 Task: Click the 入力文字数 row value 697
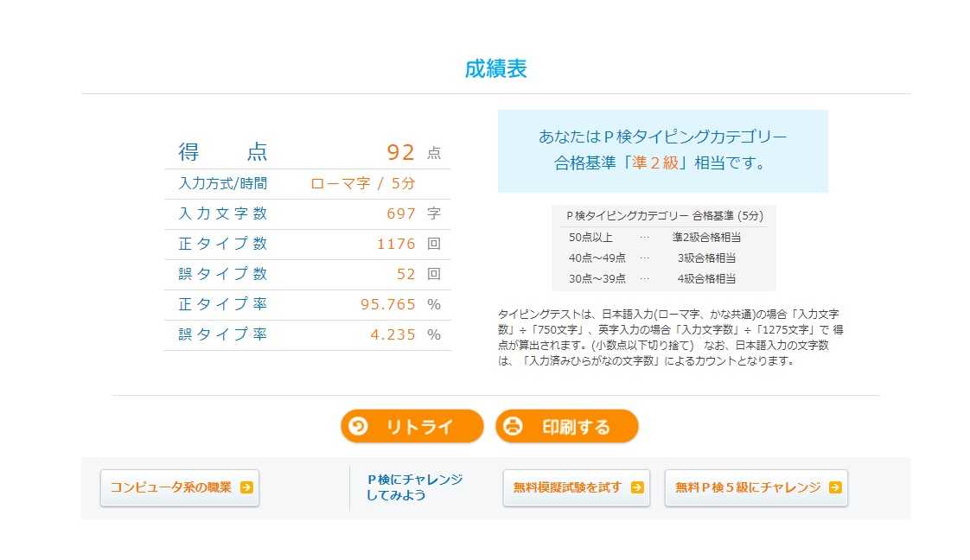tap(401, 213)
